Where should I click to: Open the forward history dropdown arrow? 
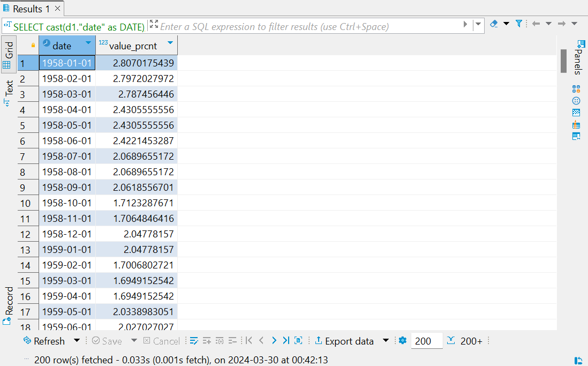click(574, 24)
